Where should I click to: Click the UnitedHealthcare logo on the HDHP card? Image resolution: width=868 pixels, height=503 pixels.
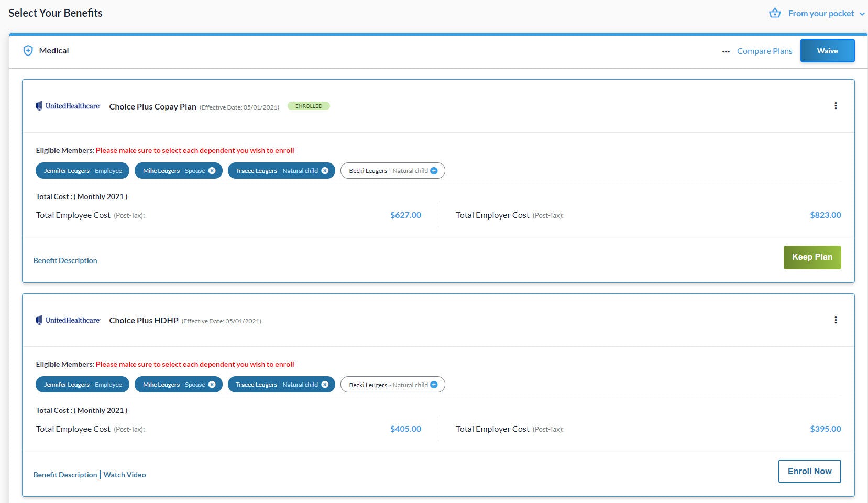pos(68,320)
